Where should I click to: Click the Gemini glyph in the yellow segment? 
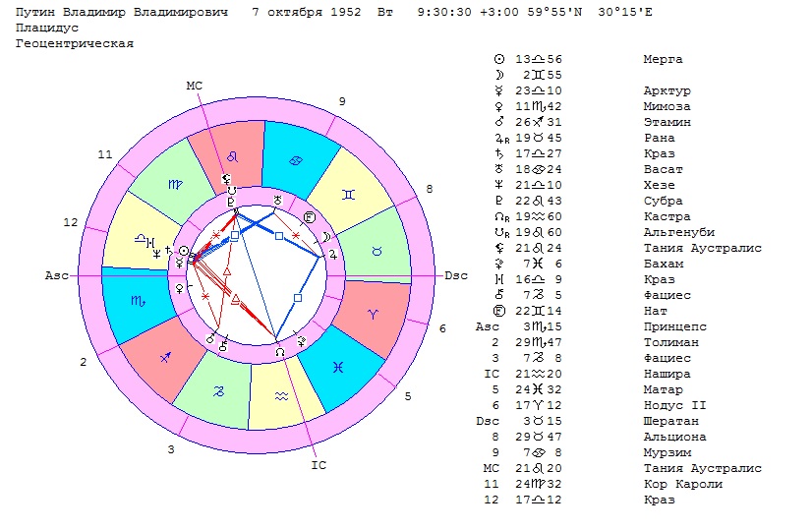[349, 195]
